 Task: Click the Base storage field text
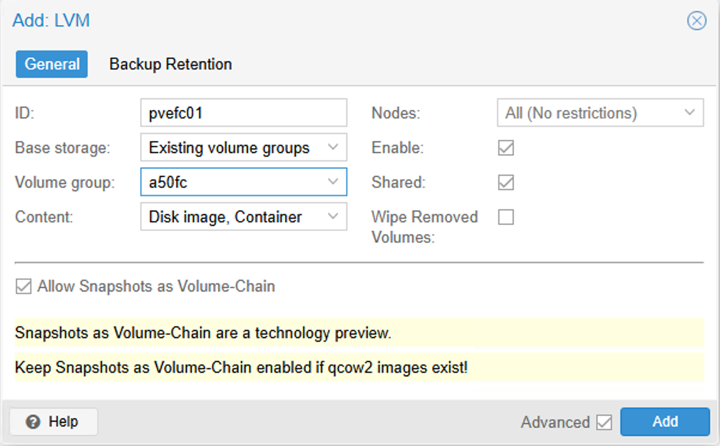(x=230, y=148)
